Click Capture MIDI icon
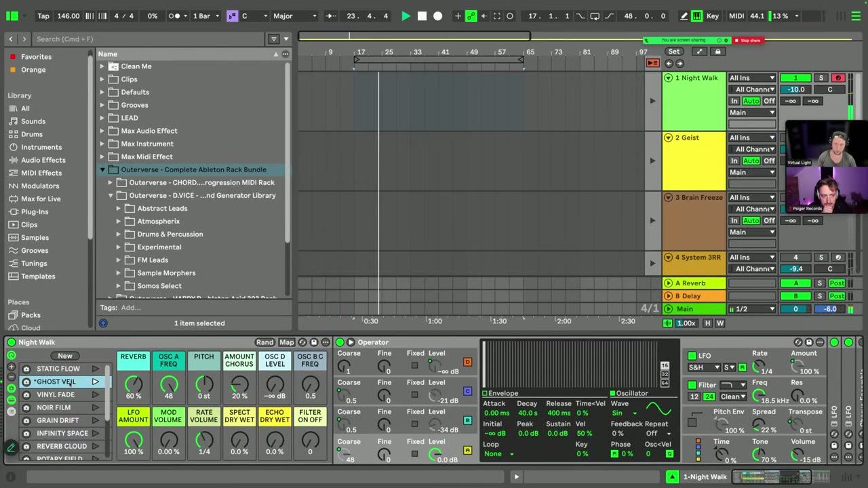The image size is (868, 488). pyautogui.click(x=497, y=16)
